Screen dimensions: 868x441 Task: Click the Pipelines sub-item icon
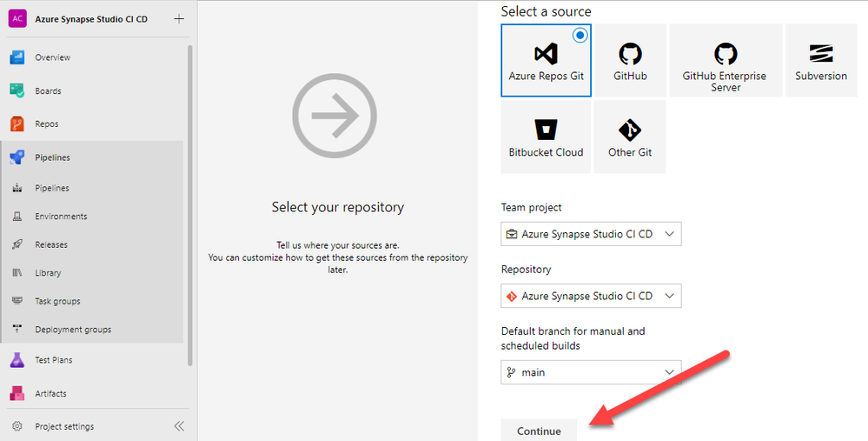point(17,189)
